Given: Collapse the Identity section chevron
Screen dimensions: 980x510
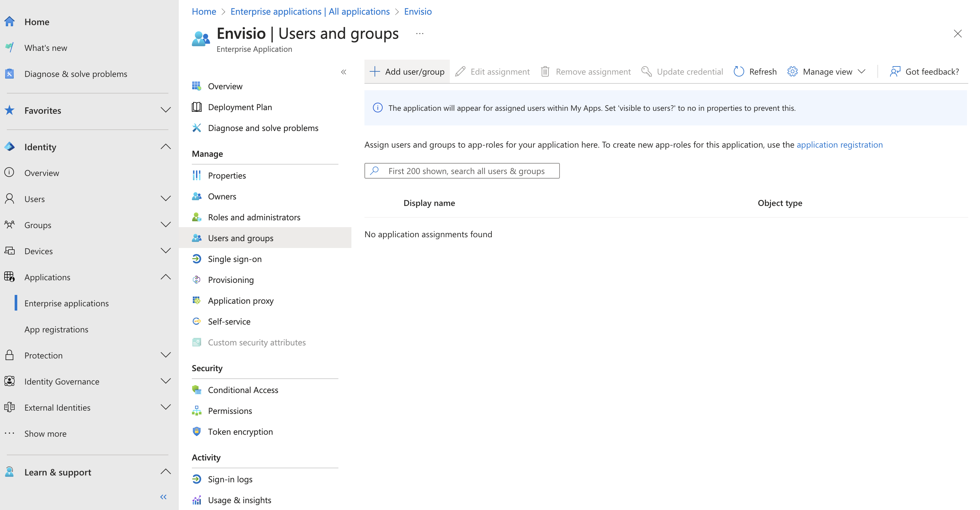Looking at the screenshot, I should pyautogui.click(x=165, y=147).
